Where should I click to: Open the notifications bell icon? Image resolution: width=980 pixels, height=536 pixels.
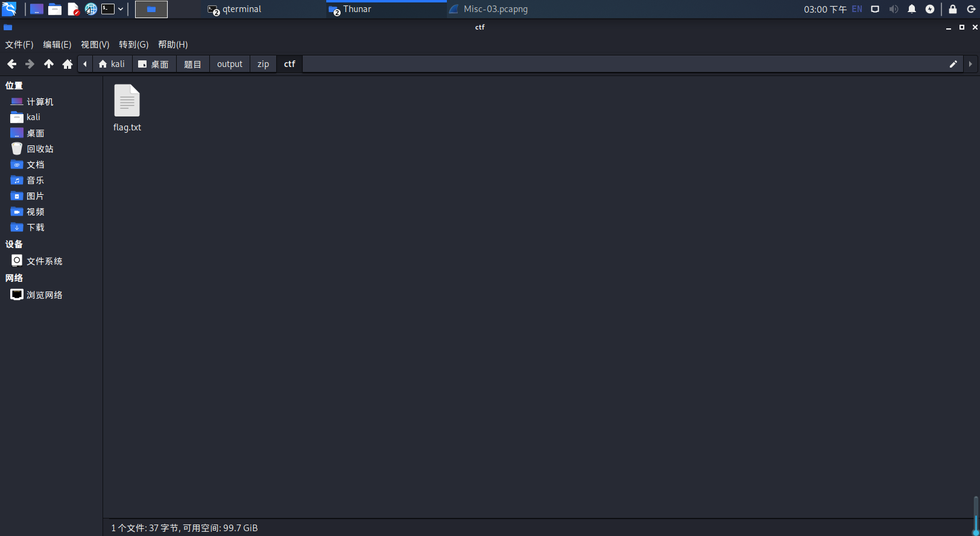[x=912, y=9]
